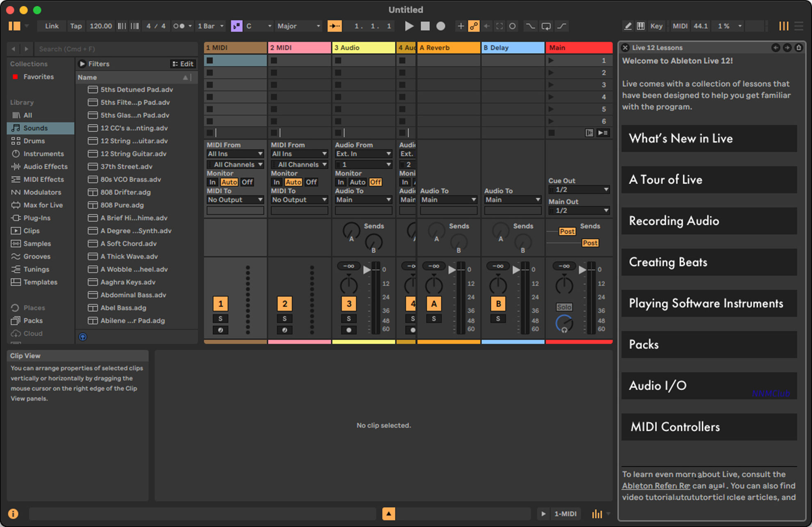Screen dimensions: 812x527
Task: Solo track 2 MIDI
Action: [x=285, y=318]
